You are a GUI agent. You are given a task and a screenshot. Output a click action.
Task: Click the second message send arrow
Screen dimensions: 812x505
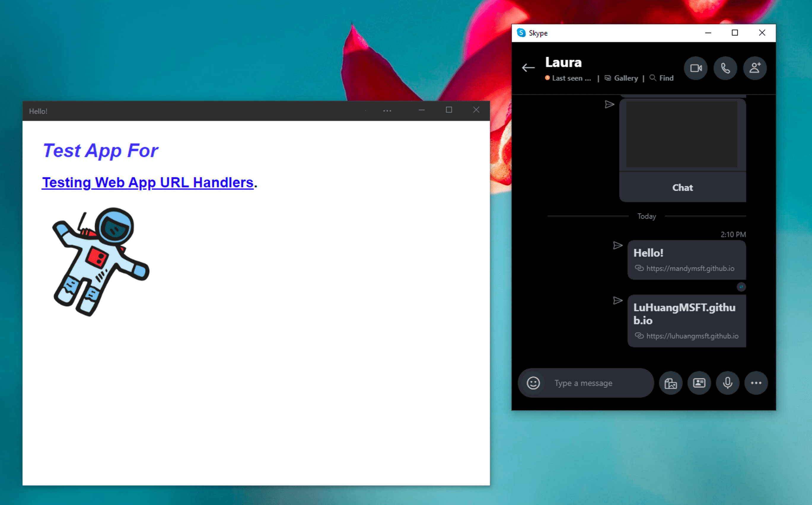point(617,300)
